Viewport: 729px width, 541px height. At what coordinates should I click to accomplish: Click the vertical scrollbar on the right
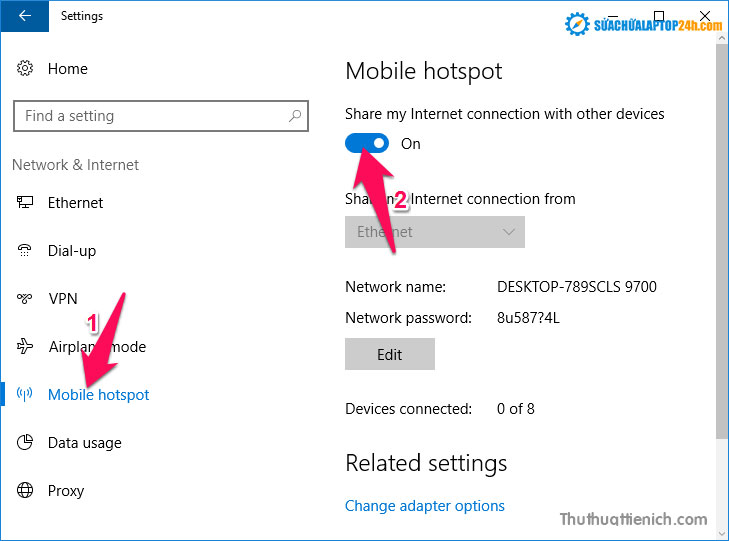(721, 250)
